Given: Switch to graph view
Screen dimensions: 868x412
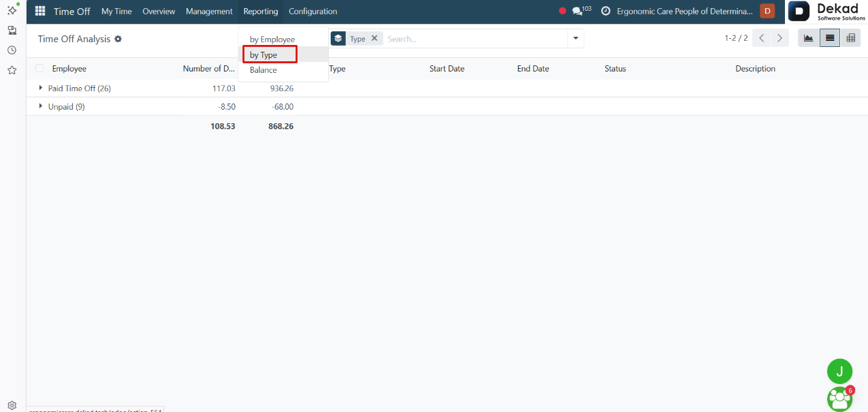Looking at the screenshot, I should point(808,38).
